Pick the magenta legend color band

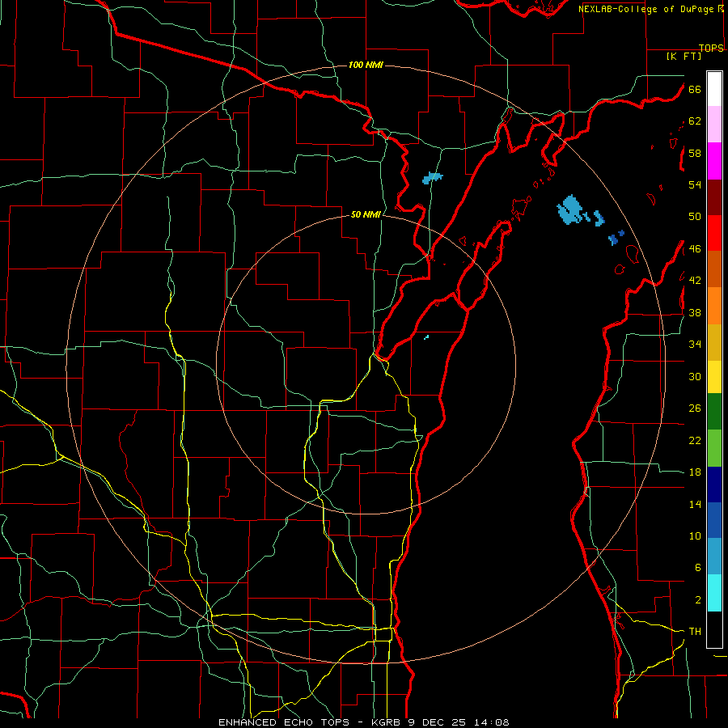(x=714, y=161)
